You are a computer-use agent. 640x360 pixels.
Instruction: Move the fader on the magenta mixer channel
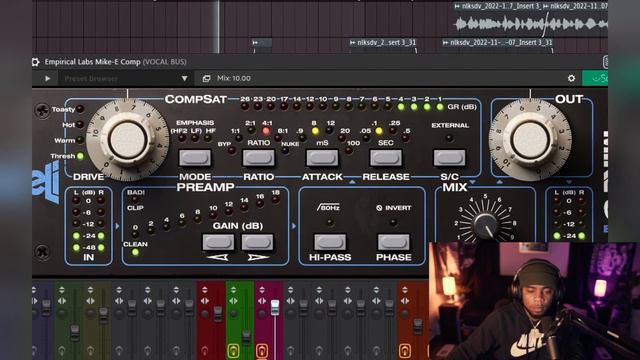click(x=275, y=308)
